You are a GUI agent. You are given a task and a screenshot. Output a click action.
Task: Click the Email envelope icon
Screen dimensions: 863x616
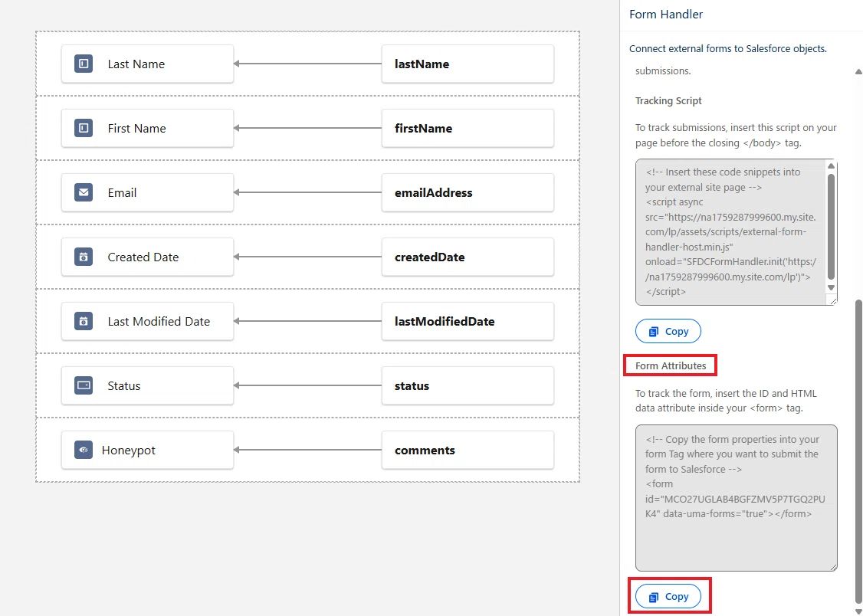84,192
